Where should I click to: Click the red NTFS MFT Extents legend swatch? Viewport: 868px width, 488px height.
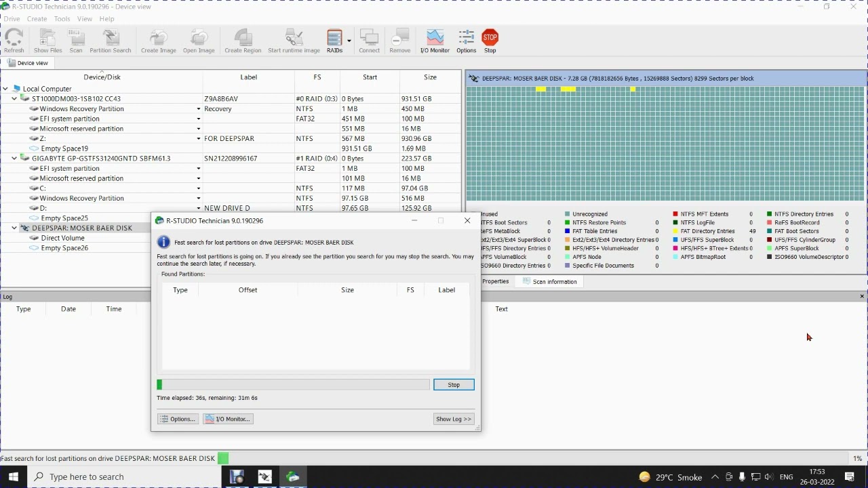(x=676, y=214)
